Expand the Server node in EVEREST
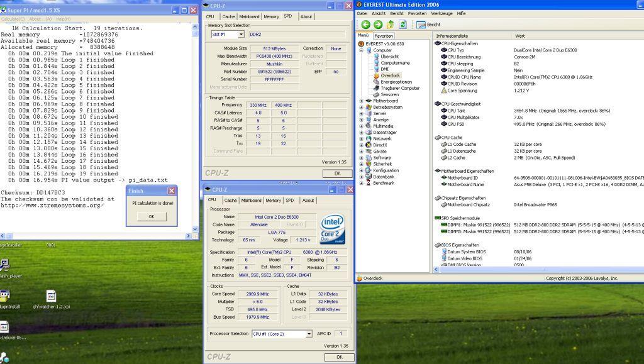Screen dimensions: 644x364 [362, 114]
